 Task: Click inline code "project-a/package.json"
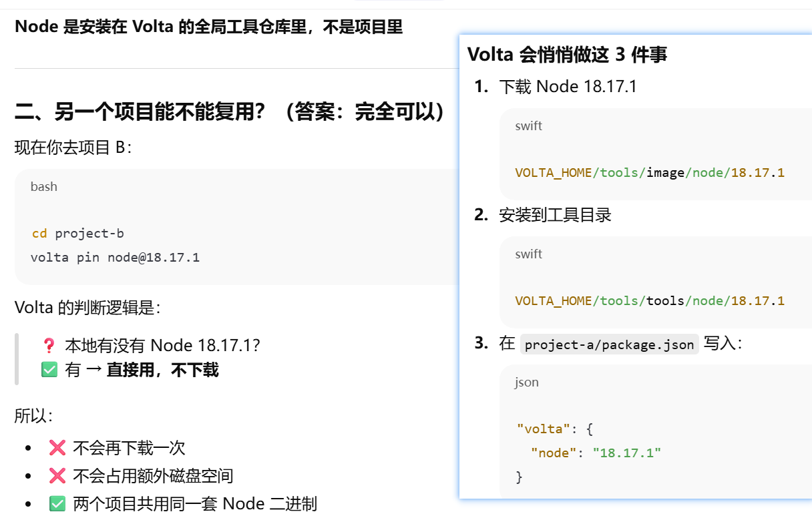pos(609,344)
